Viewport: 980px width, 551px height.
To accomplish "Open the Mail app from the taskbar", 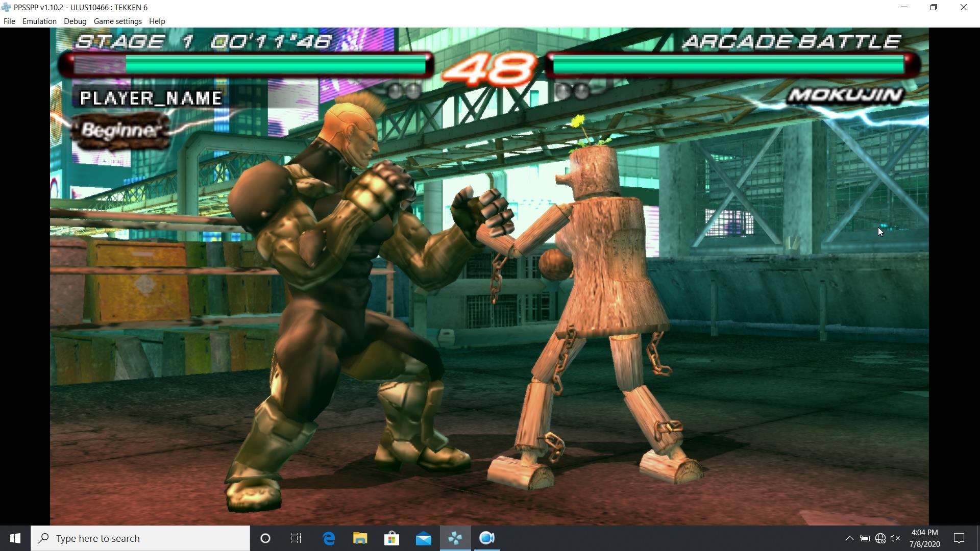I will click(x=423, y=538).
